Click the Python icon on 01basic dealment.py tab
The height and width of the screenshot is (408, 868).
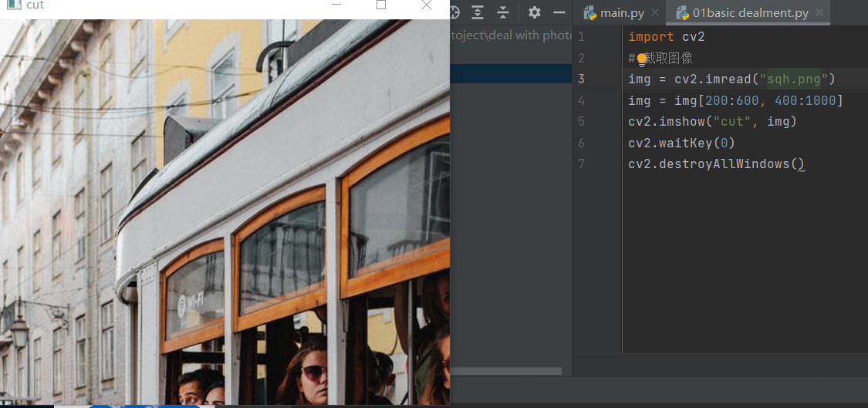pos(683,13)
